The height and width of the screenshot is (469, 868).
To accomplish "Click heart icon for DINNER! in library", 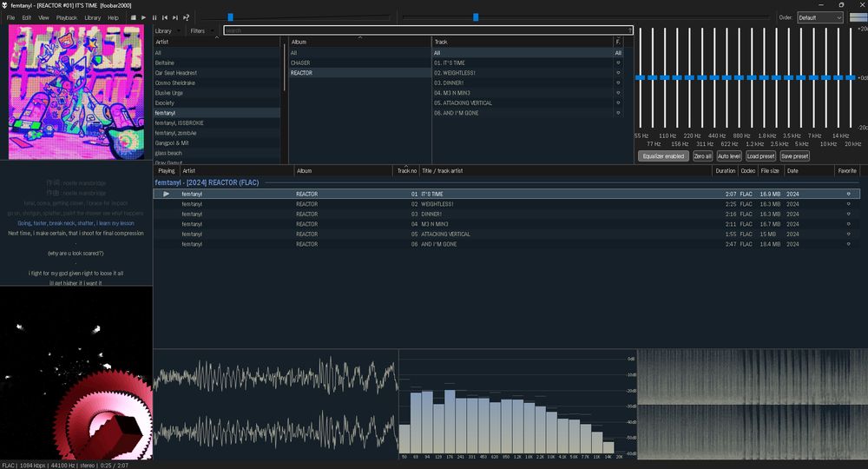I will (618, 83).
